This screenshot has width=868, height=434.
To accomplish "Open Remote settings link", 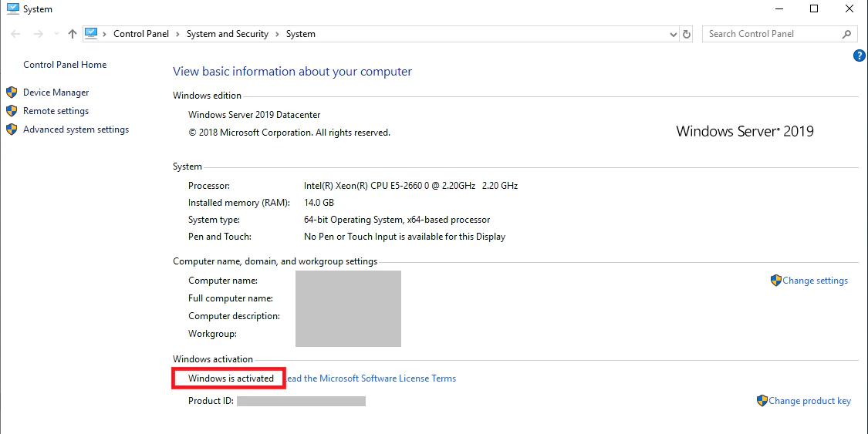I will click(x=56, y=111).
